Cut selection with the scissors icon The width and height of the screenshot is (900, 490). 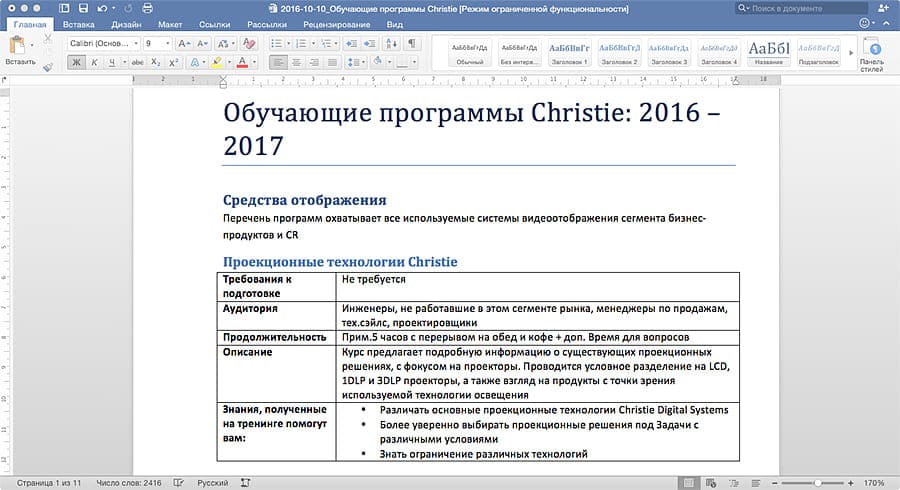[x=48, y=38]
